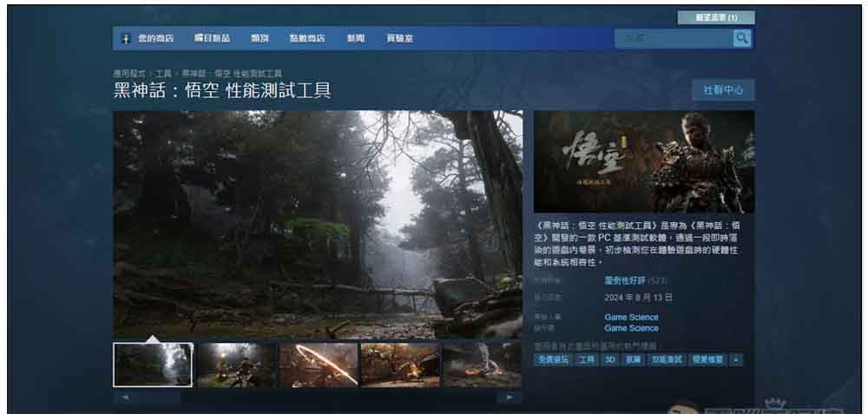
Task: Click the 應用程式 breadcrumb link
Action: click(131, 73)
